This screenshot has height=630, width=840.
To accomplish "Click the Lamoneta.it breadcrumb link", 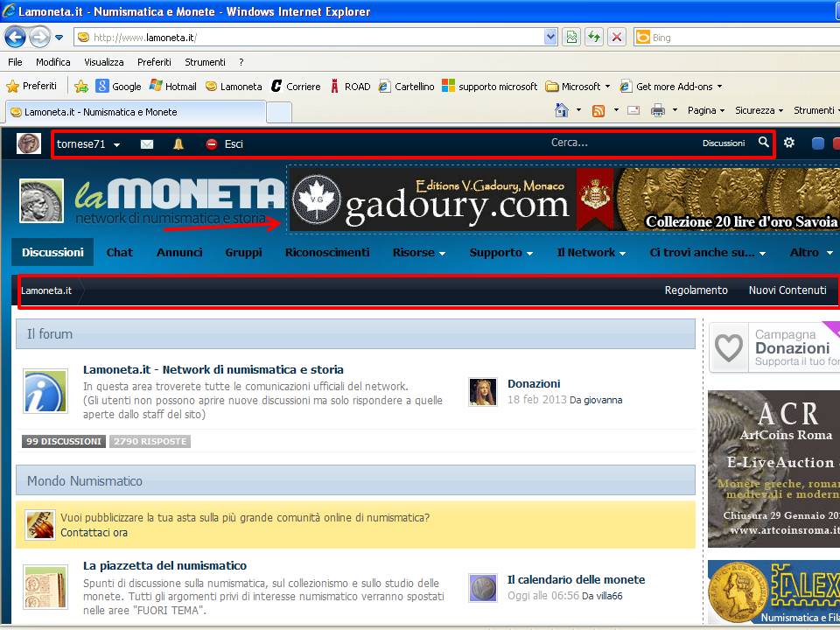I will pos(46,290).
